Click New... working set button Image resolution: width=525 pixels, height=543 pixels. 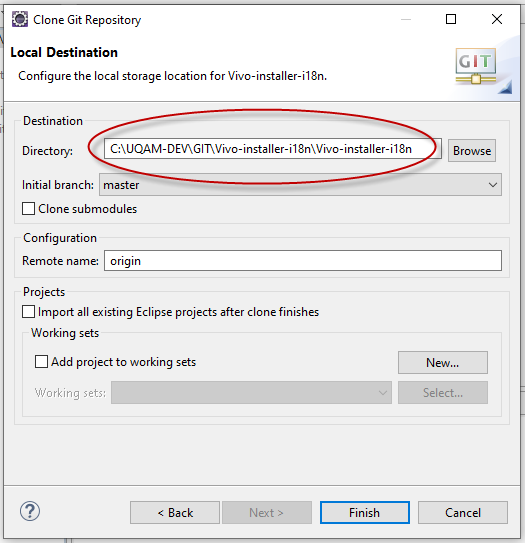click(x=443, y=363)
